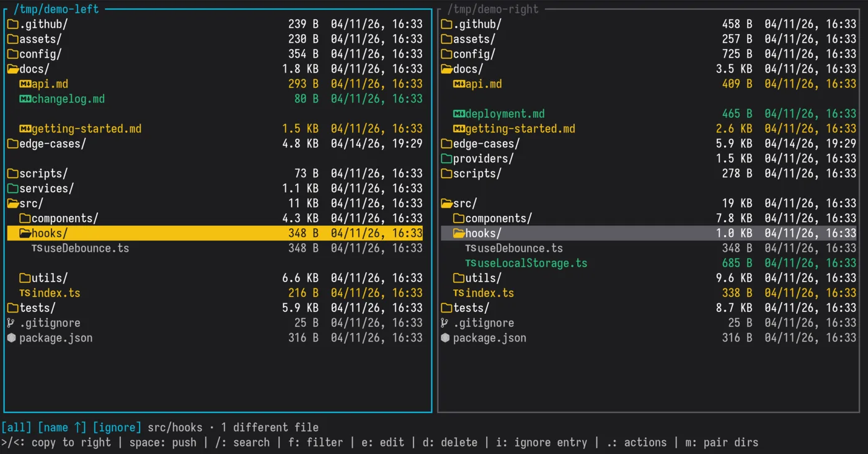This screenshot has height=454, width=868.
Task: Select config/ folder name in demo-right
Action: [x=474, y=54]
